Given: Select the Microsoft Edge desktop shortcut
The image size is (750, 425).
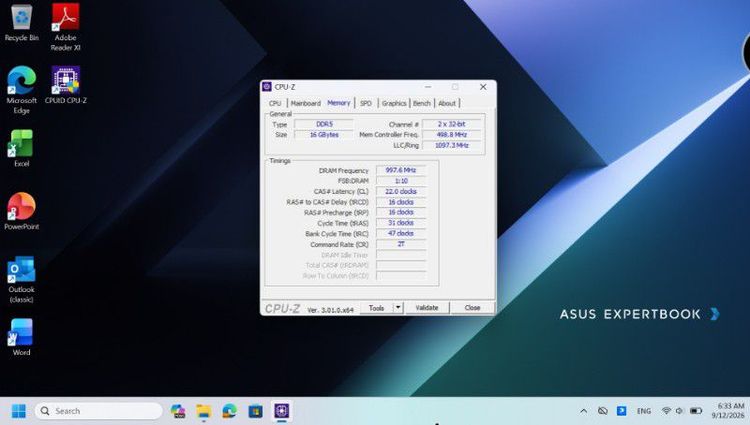Looking at the screenshot, I should coord(22,90).
